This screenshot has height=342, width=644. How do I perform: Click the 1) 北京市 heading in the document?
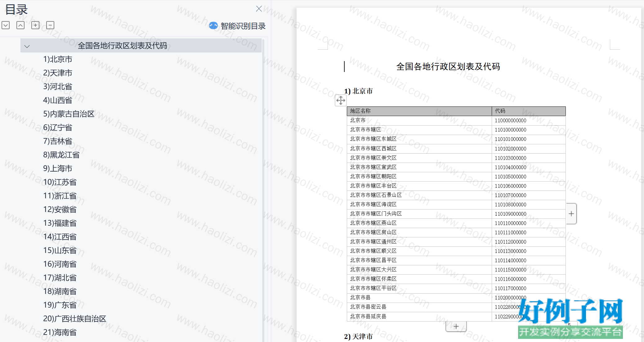tap(358, 91)
